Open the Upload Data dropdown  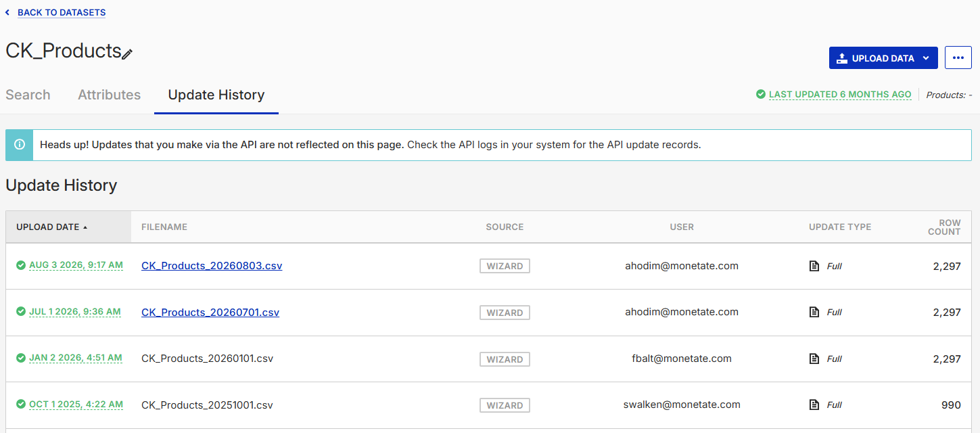coord(883,58)
